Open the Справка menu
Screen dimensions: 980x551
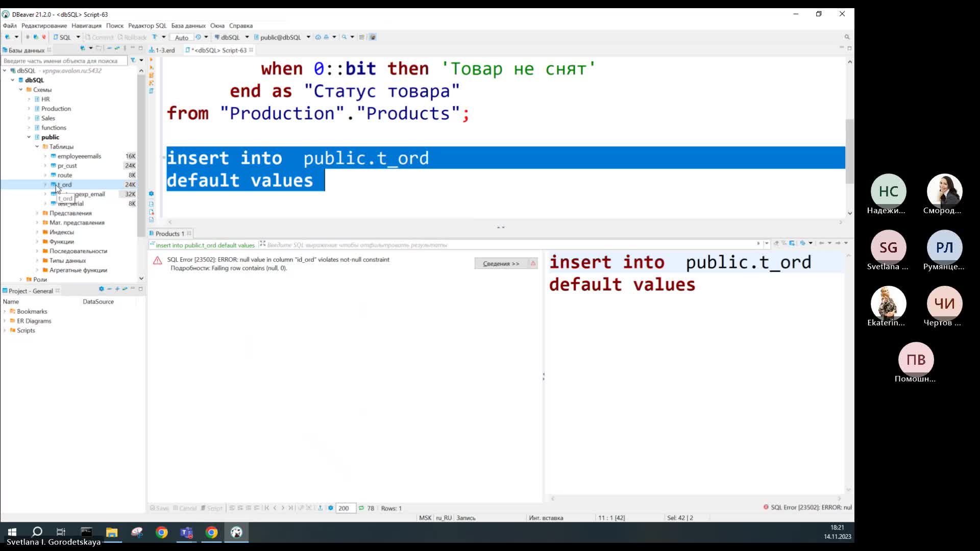point(241,26)
